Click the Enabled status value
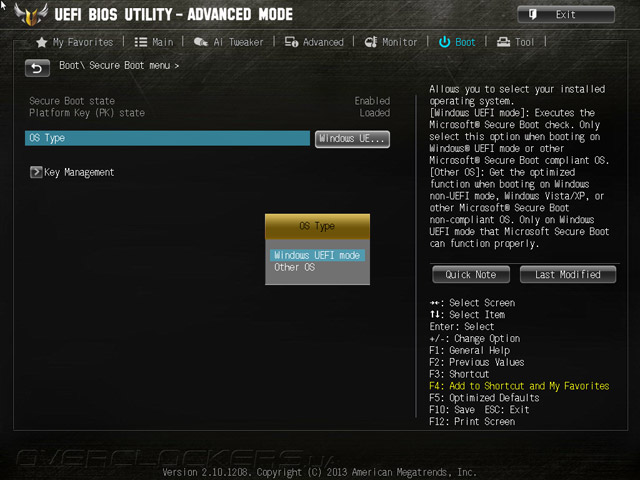Screen dimensions: 640x480 372,101
